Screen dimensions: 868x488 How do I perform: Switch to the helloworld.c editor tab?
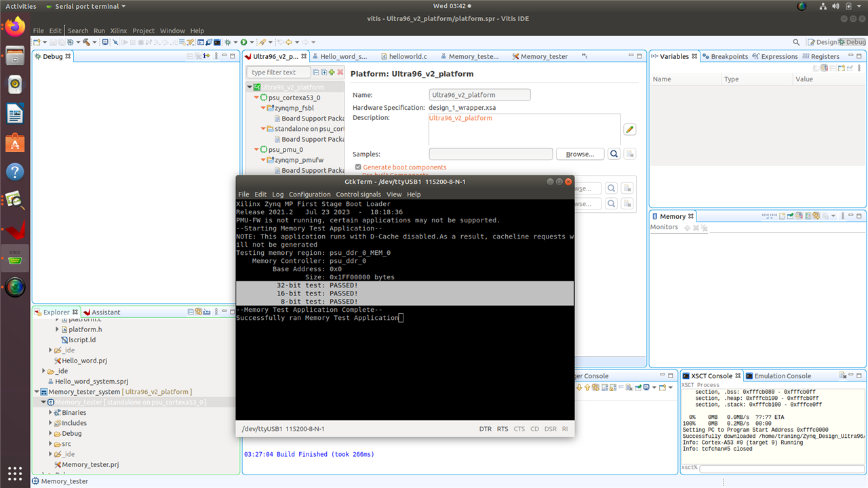click(403, 56)
